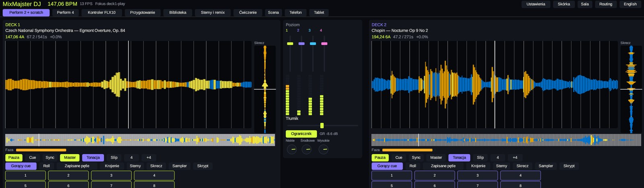Select Gorący cue pad mode on Deck 2
This screenshot has width=644, height=188.
(x=387, y=166)
